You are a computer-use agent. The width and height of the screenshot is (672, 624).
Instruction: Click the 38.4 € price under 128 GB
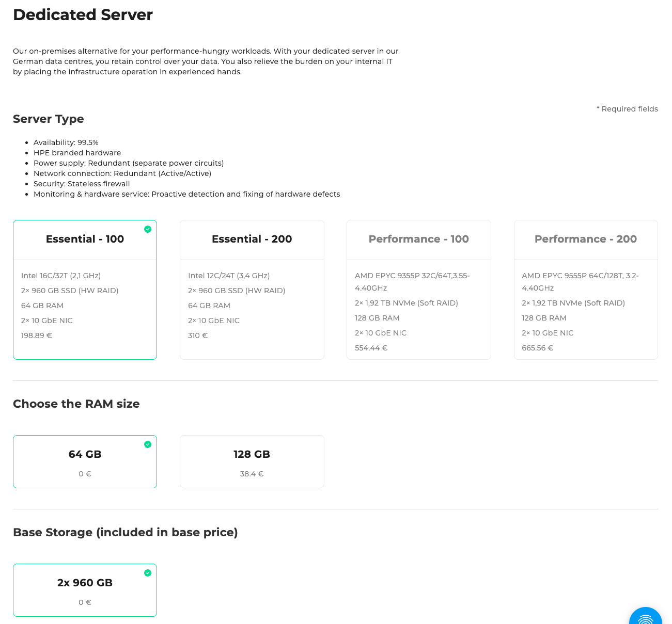click(252, 473)
